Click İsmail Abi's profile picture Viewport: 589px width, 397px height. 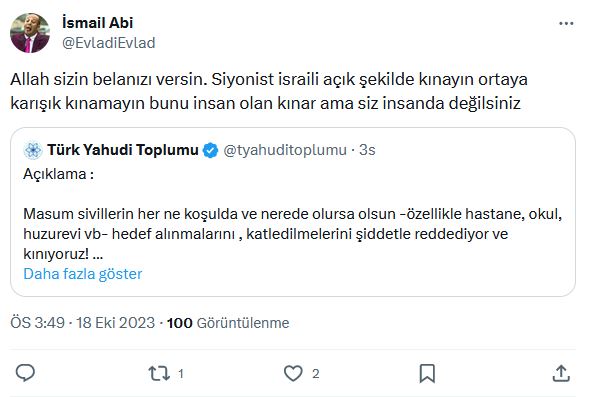pos(30,33)
